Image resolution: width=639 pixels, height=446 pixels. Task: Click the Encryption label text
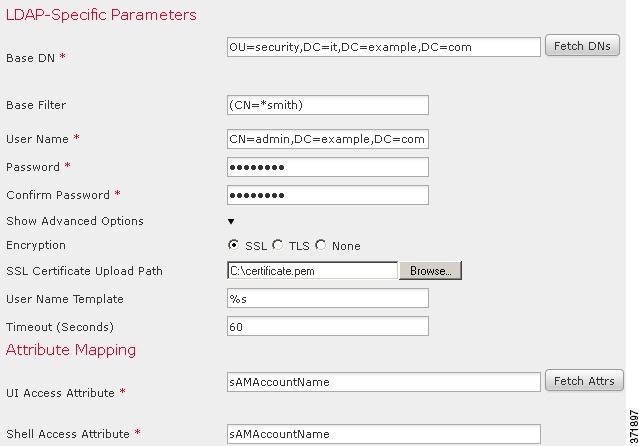[36, 245]
